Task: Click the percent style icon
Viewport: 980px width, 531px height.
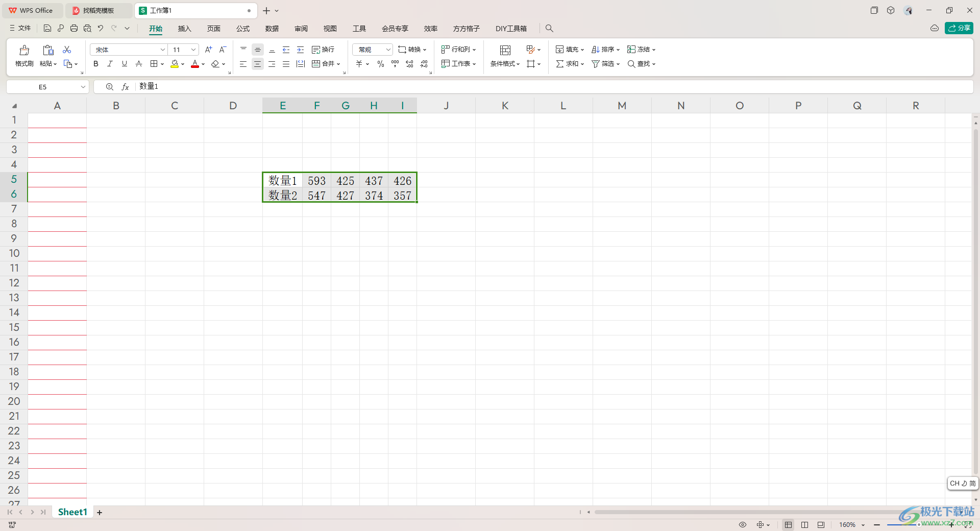Action: 380,64
